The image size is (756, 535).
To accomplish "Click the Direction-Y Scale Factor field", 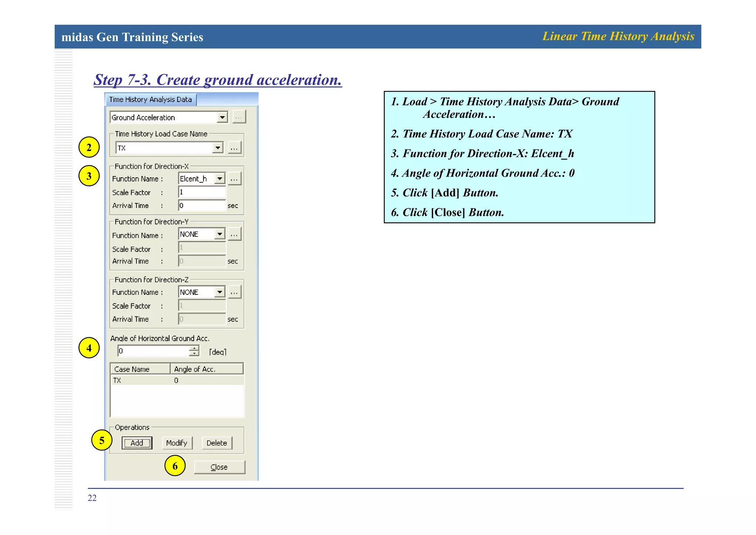I will pos(202,248).
